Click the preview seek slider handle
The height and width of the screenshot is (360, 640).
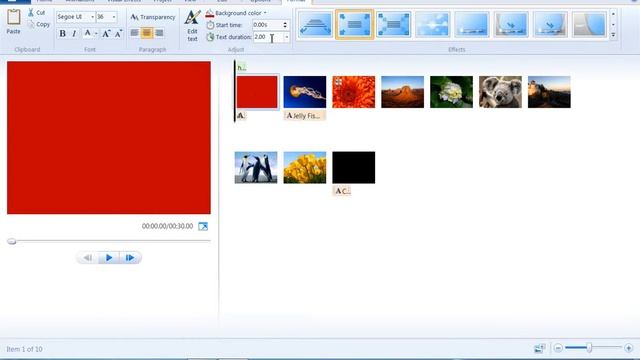point(12,241)
